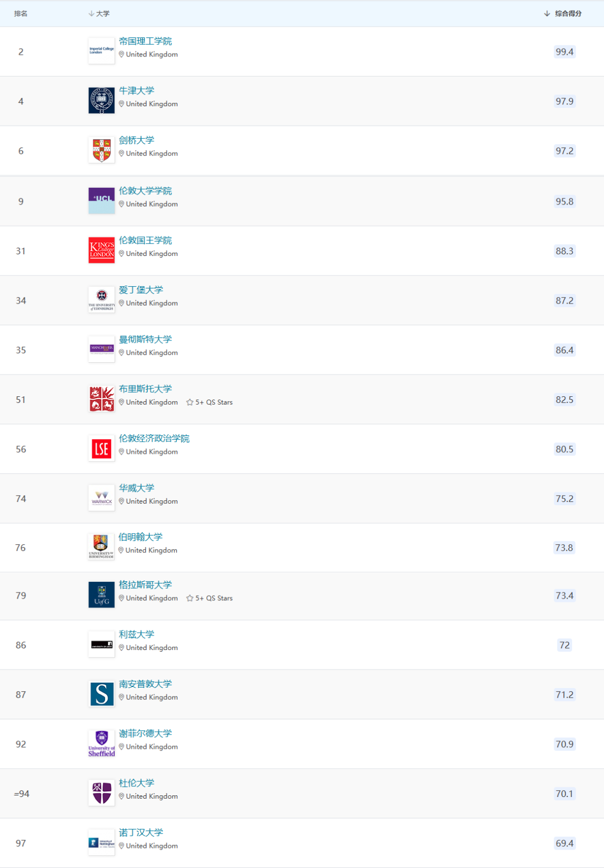
Task: Click 5+ QS Stars badge for 格拉斯哥大学
Action: pos(210,598)
